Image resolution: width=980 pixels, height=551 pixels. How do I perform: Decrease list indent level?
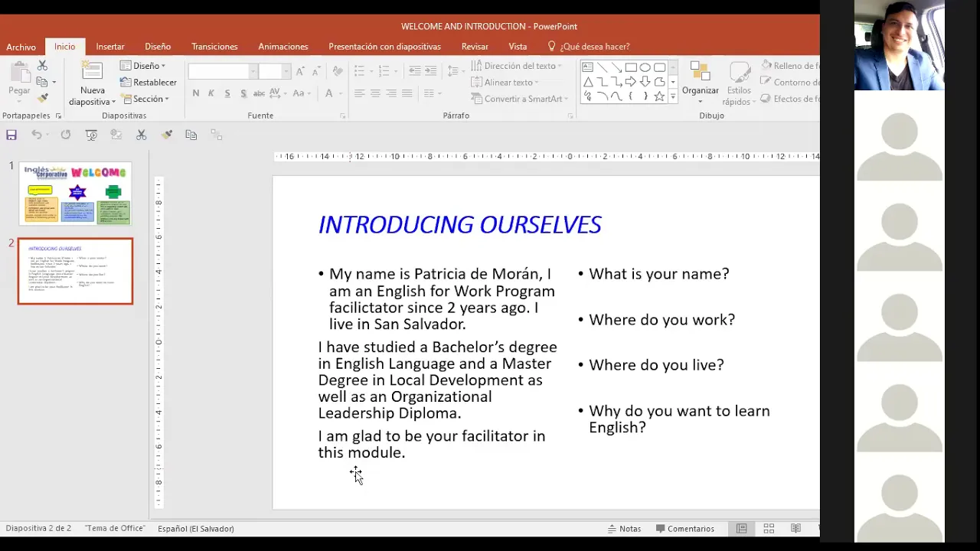point(414,70)
